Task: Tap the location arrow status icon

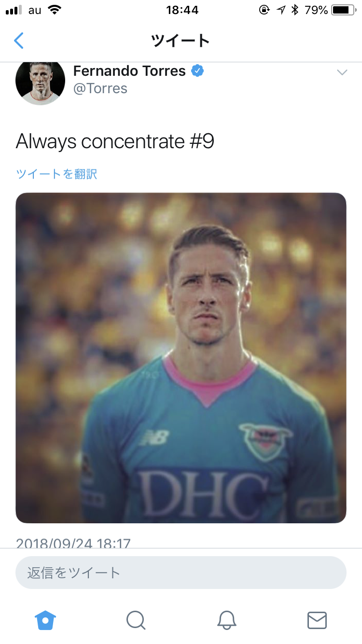Action: [280, 10]
